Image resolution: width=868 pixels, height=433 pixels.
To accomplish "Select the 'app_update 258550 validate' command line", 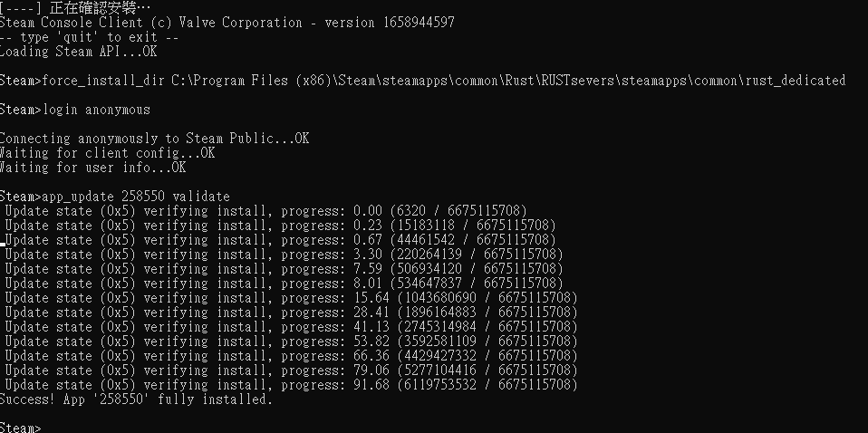I will click(115, 197).
